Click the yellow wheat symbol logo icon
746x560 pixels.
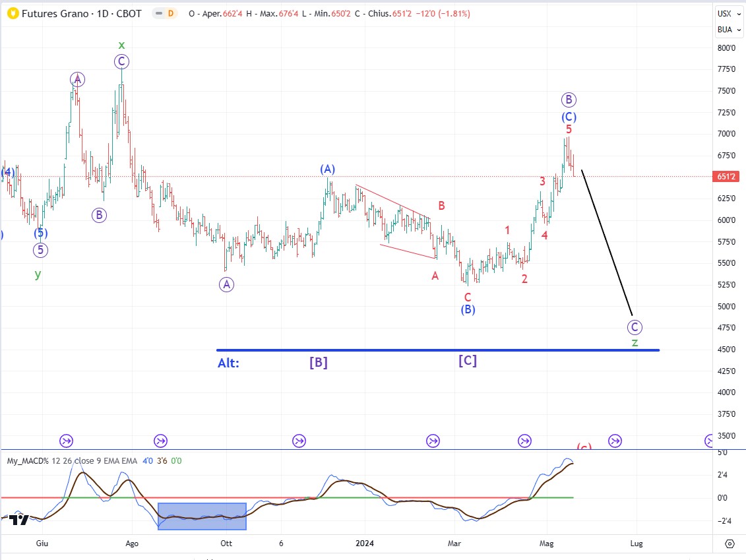pos(13,13)
